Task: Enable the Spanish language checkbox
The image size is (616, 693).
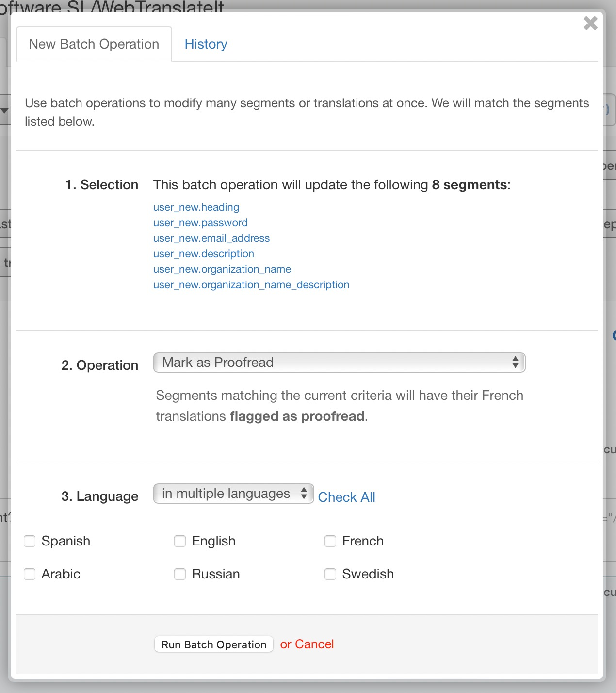Action: click(30, 541)
